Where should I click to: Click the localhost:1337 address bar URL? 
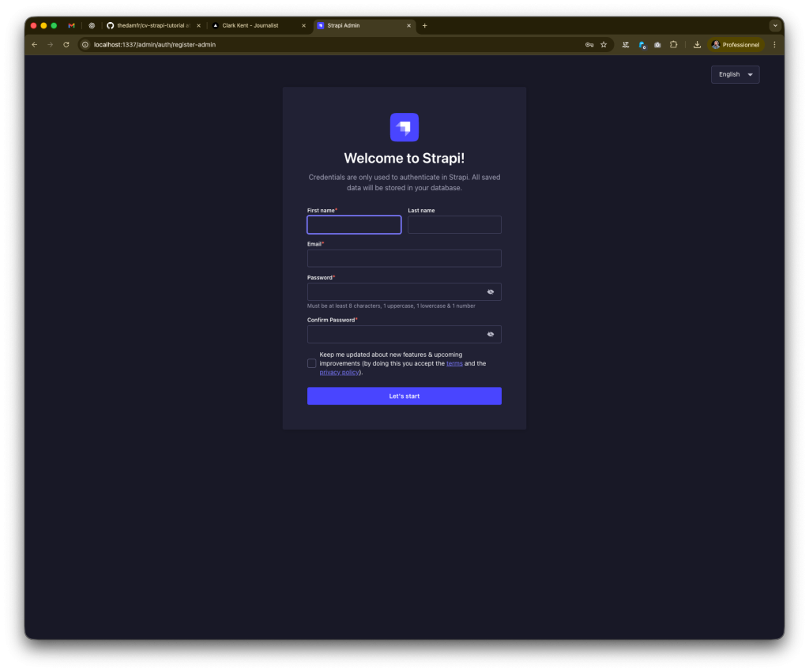[x=155, y=45]
